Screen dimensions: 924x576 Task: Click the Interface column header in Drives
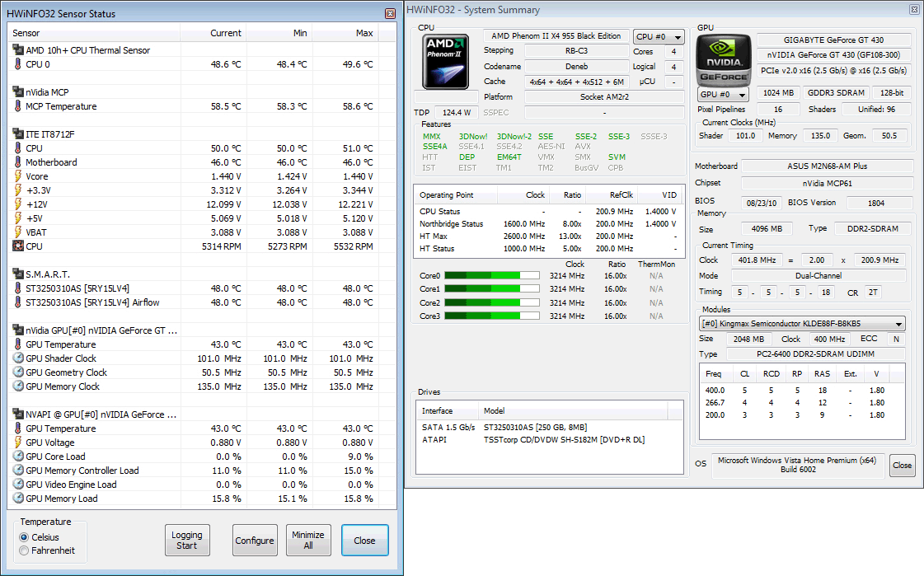tap(448, 410)
